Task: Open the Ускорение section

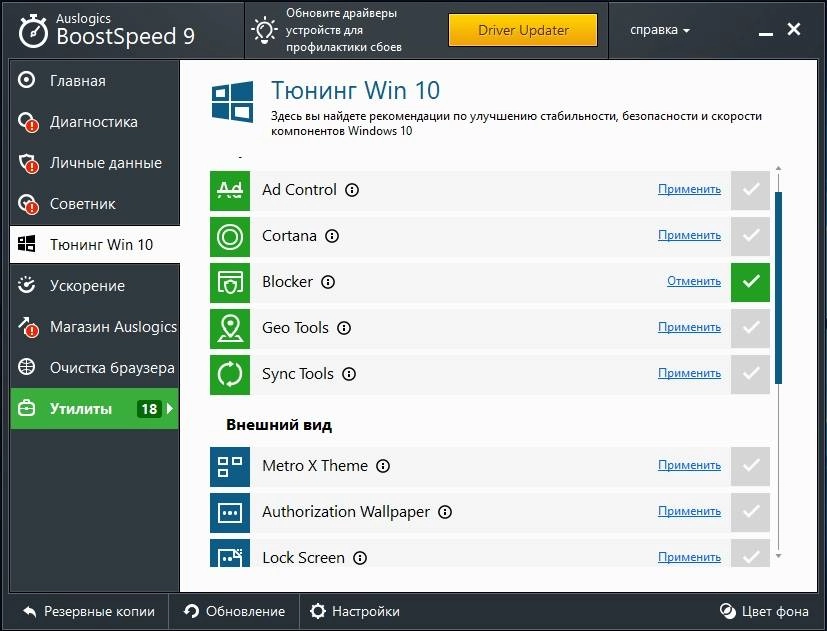Action: [x=94, y=285]
